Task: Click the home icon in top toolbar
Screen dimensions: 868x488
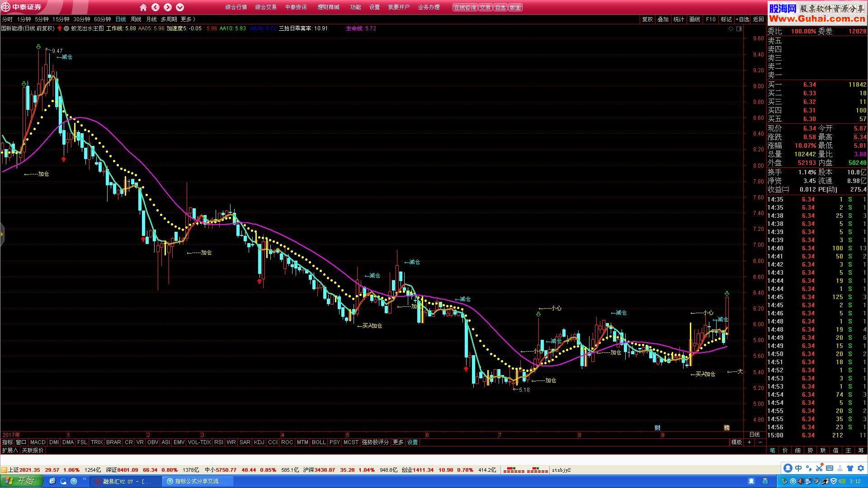Action: coord(143,7)
